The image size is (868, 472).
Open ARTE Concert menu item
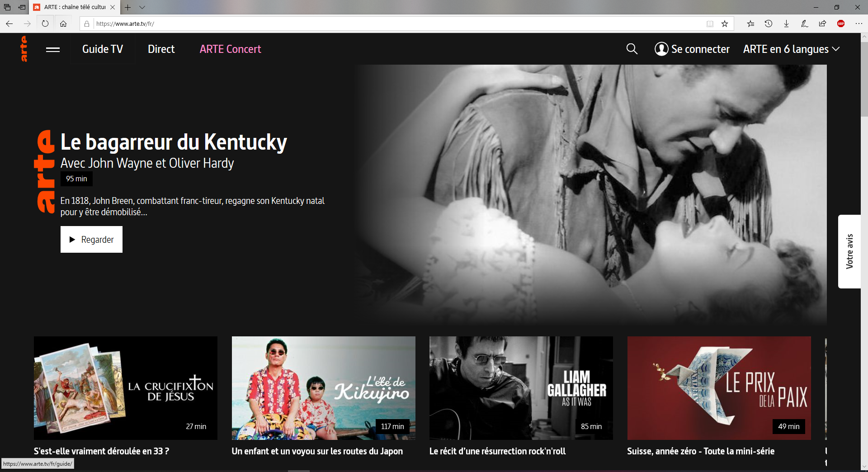point(230,49)
